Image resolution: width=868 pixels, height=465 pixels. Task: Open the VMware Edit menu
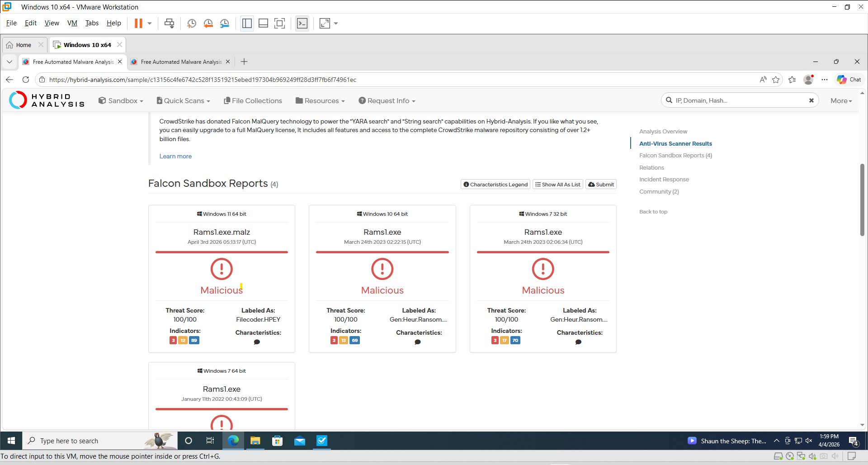coord(31,23)
